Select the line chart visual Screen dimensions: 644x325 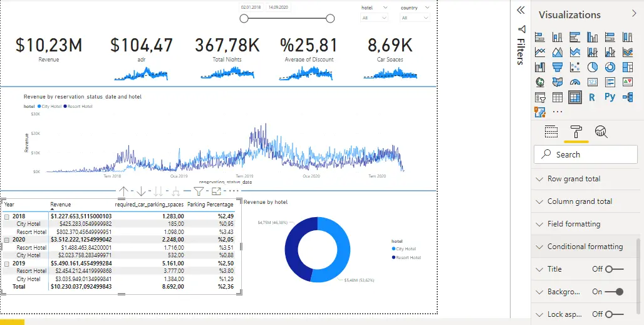click(x=539, y=52)
